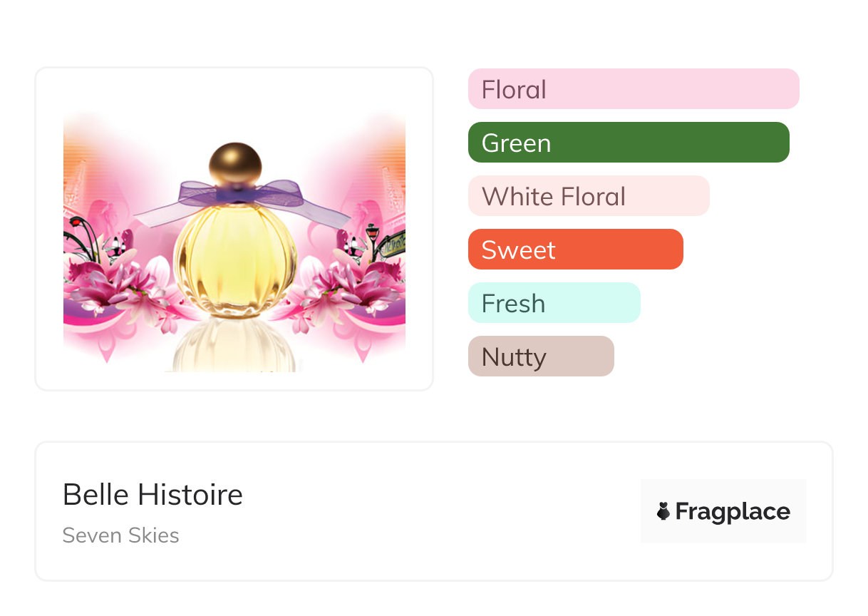Pick the Fresh accord bar
Viewport: 868px width, 616px height.
(x=554, y=303)
